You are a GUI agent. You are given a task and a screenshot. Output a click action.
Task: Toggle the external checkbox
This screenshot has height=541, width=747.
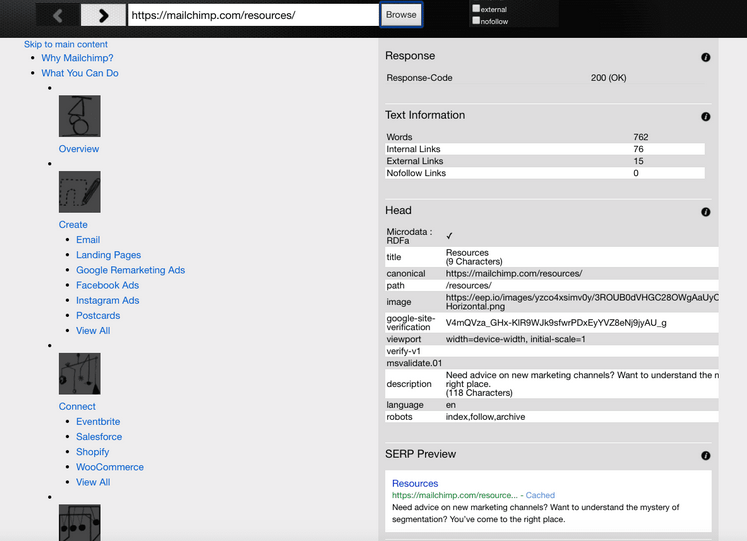coord(476,8)
